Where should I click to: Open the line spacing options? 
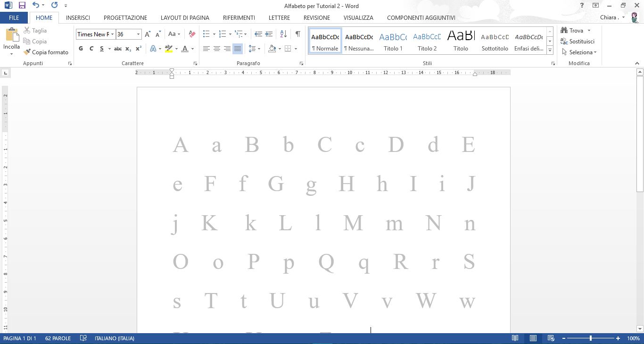point(255,49)
